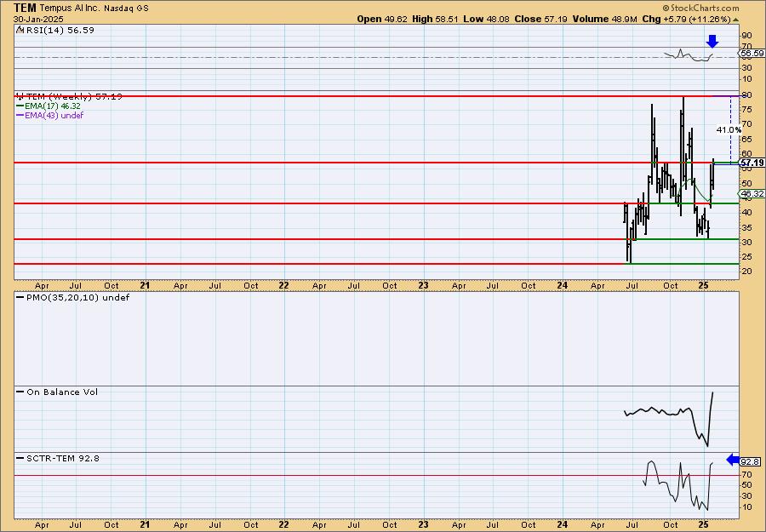Click the TEM ticker symbol in the header
The image size is (766, 532).
click(x=25, y=8)
